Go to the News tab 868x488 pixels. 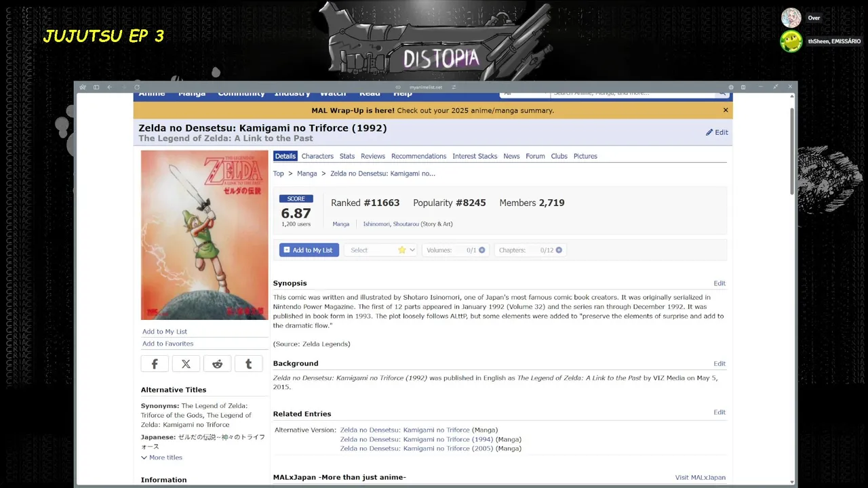(x=511, y=156)
